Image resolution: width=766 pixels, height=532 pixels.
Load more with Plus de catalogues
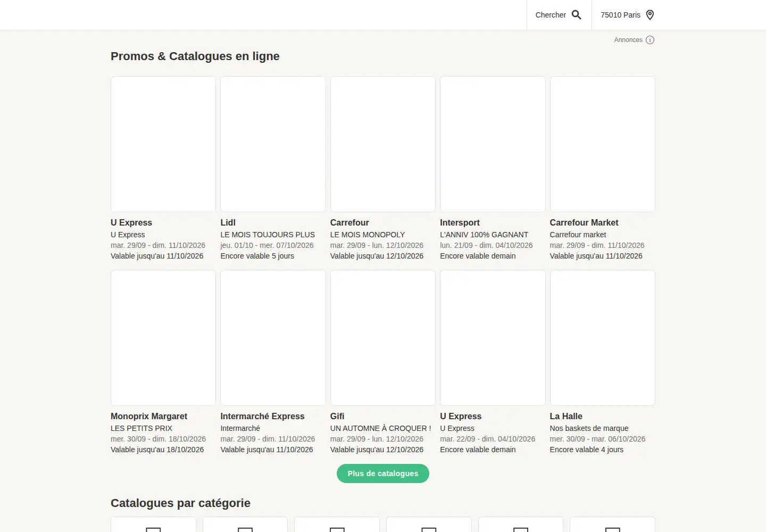pos(383,473)
